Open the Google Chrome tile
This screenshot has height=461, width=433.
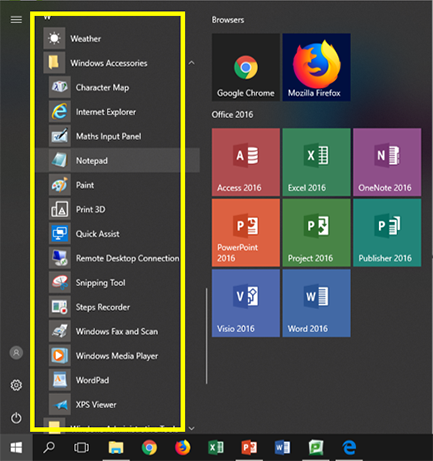(x=246, y=67)
